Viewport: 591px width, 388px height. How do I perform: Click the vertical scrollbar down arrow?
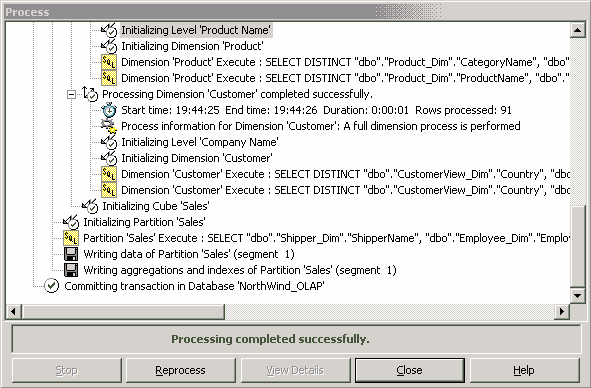tap(577, 296)
